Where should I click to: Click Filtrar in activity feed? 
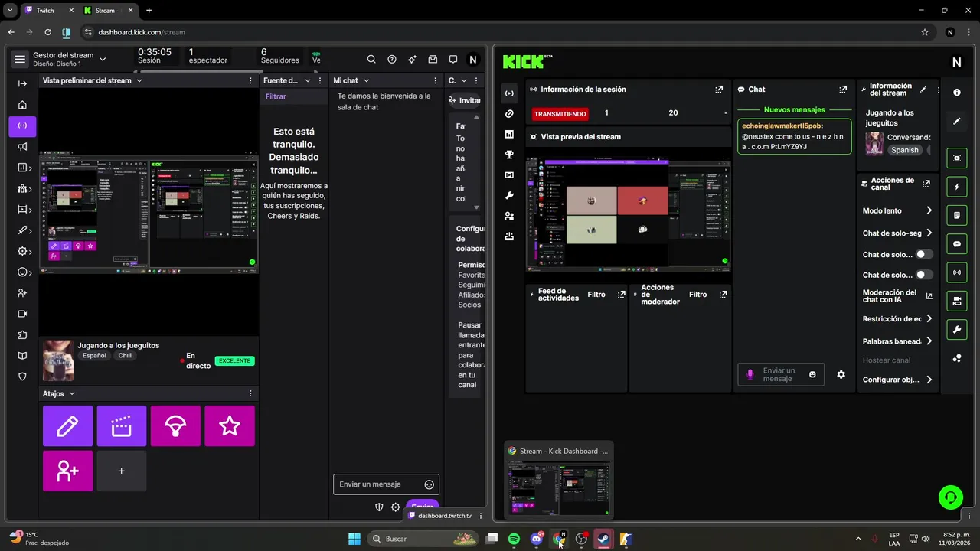point(276,96)
